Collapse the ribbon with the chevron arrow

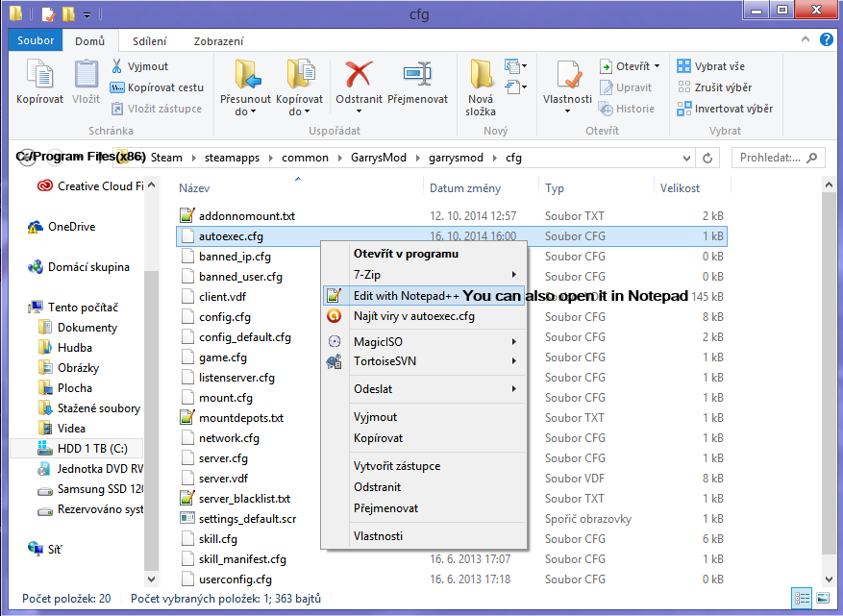[805, 39]
